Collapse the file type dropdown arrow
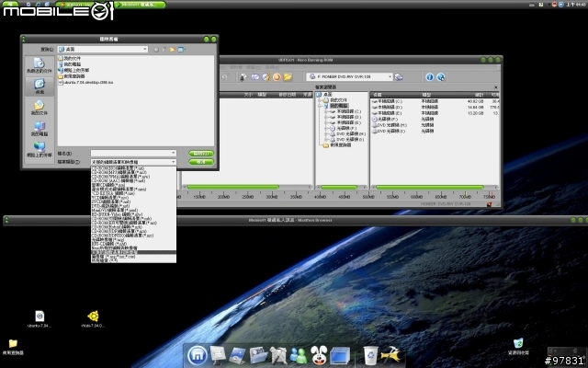The width and height of the screenshot is (588, 368). click(174, 162)
